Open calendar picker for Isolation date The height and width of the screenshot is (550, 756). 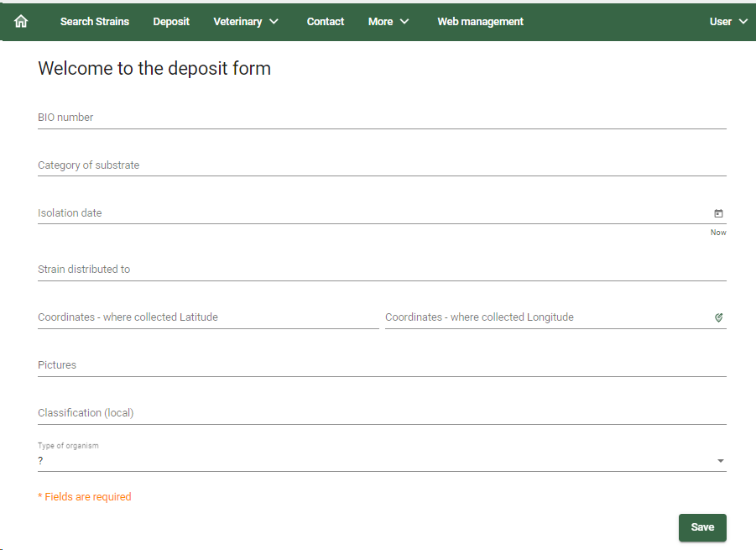[x=718, y=213]
